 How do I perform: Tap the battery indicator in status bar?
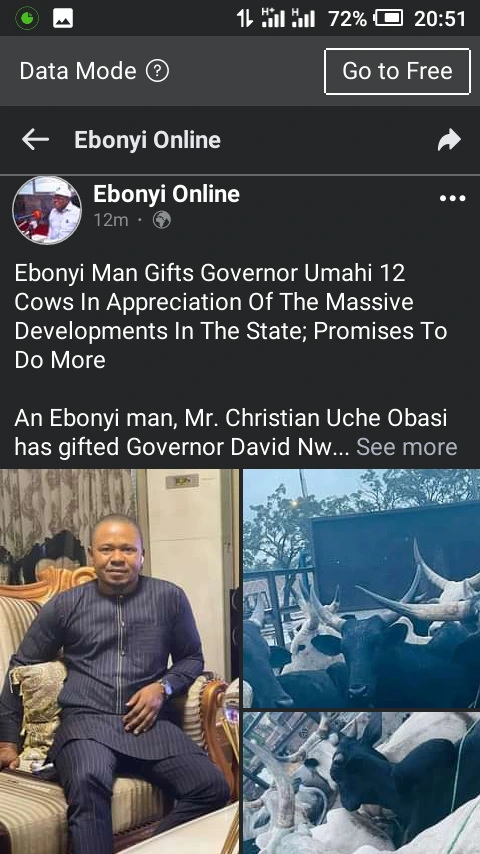click(x=388, y=19)
